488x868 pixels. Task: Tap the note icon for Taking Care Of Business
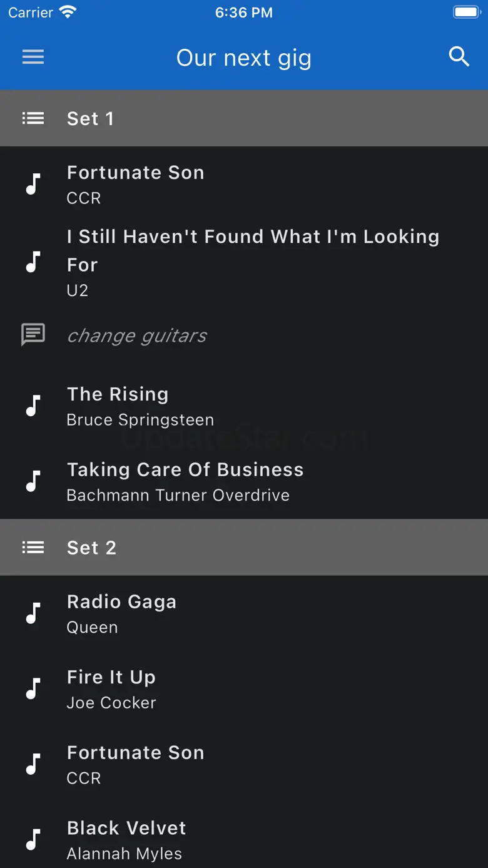(33, 481)
